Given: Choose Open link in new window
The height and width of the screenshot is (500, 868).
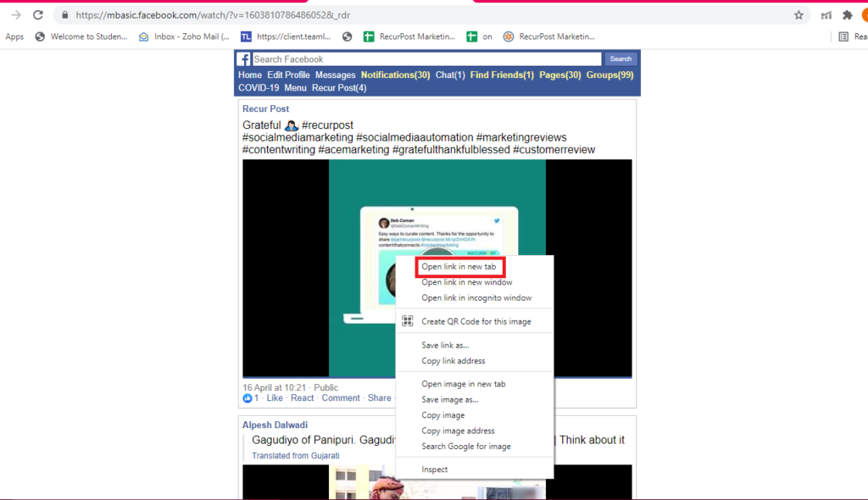Looking at the screenshot, I should point(467,282).
